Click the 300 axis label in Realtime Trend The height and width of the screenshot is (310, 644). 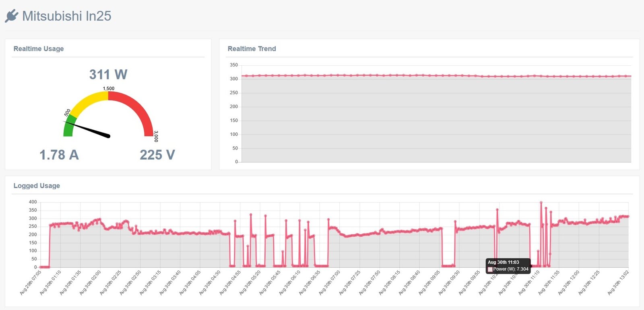234,79
